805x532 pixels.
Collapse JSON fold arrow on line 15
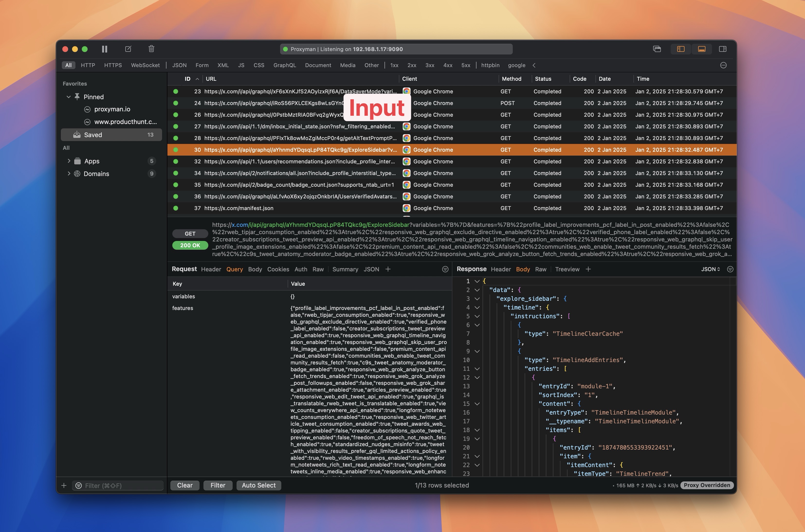point(477,404)
